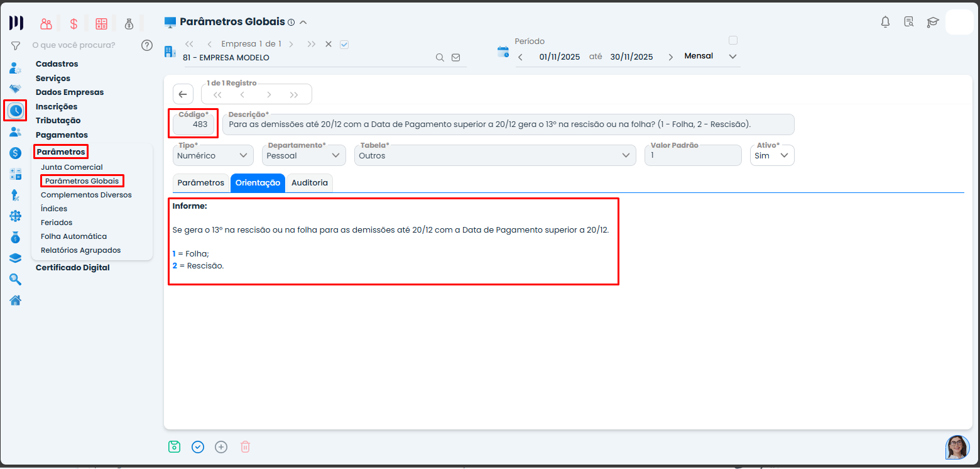Add a new record with the plus icon
Image resolution: width=980 pixels, height=469 pixels.
[221, 447]
